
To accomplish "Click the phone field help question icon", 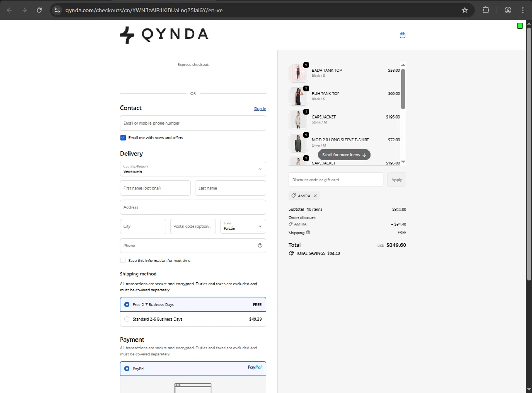I will click(260, 245).
